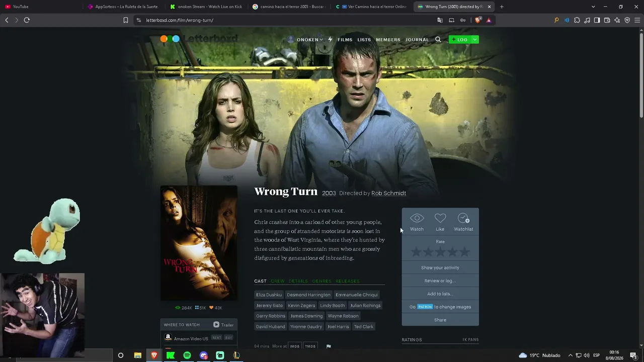Viewport: 644px width, 362px height.
Task: Select the CAST tab
Action: (x=261, y=281)
